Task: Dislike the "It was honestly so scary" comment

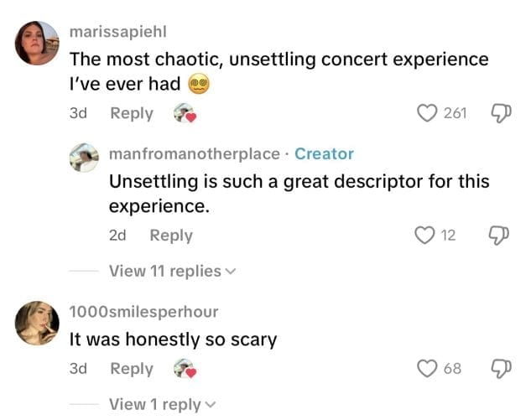Action: point(502,368)
